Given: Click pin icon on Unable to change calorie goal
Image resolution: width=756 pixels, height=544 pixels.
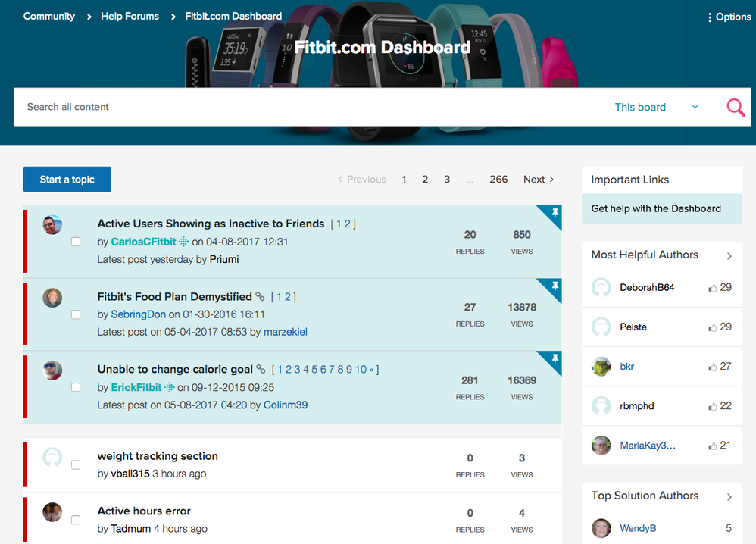Looking at the screenshot, I should (555, 358).
